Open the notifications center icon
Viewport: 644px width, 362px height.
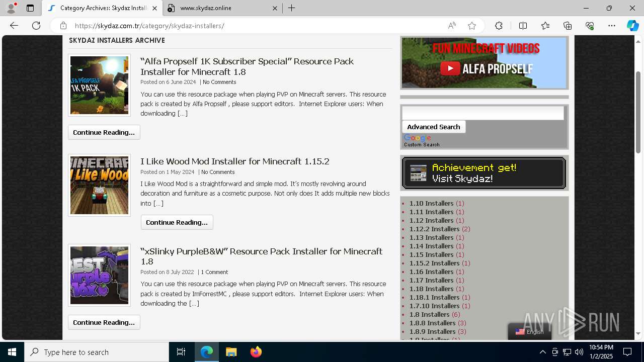coord(627,352)
